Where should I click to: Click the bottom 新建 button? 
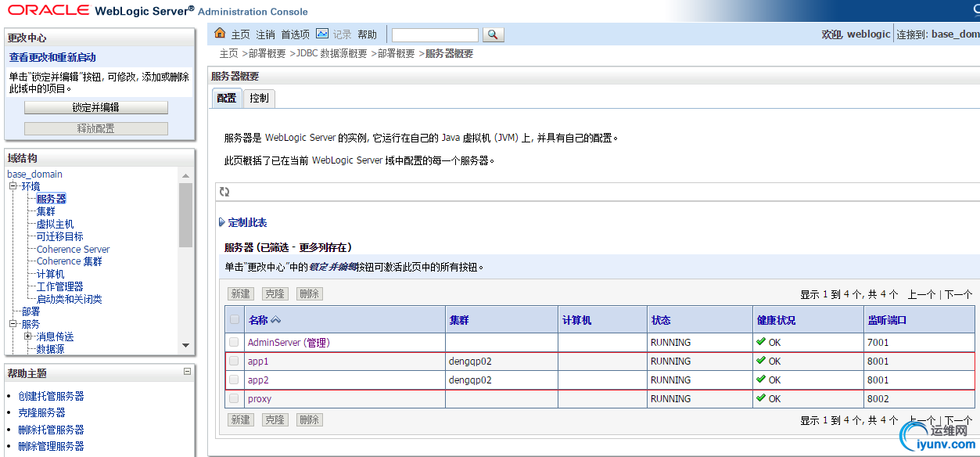click(241, 419)
